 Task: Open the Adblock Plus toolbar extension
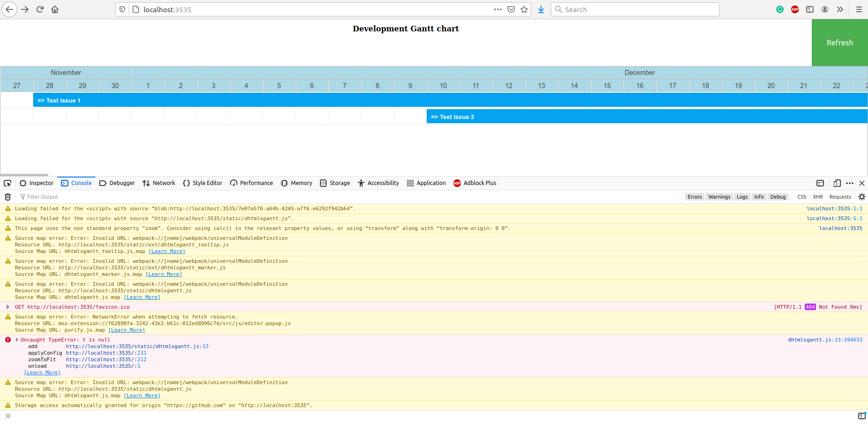pyautogui.click(x=795, y=9)
